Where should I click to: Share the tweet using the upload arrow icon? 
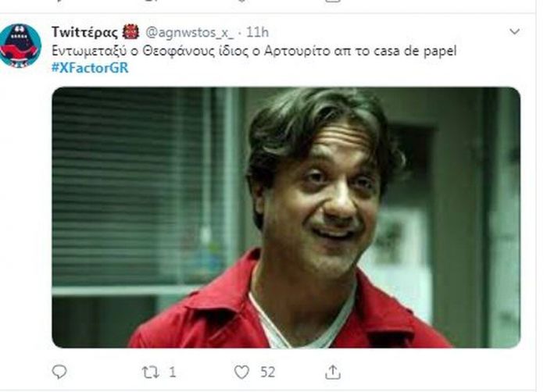tap(332, 372)
